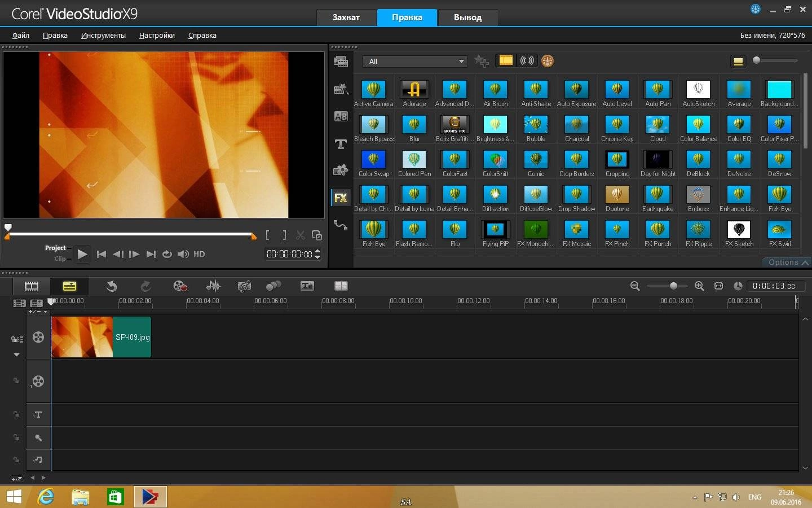Open the Track Motion icon
812x508 pixels.
coord(273,286)
